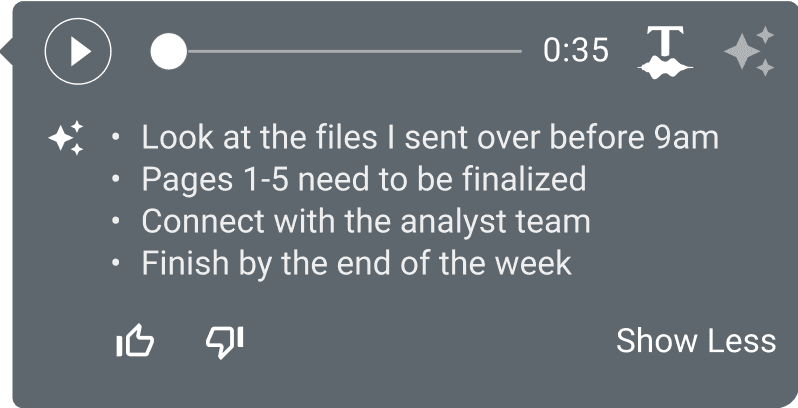Screen dimensions: 798x408
Task: Click the bullet dot before 'Look at'
Action: pos(117,136)
